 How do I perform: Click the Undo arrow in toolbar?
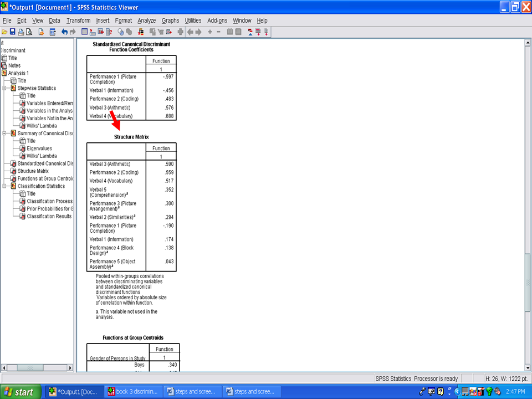point(64,32)
